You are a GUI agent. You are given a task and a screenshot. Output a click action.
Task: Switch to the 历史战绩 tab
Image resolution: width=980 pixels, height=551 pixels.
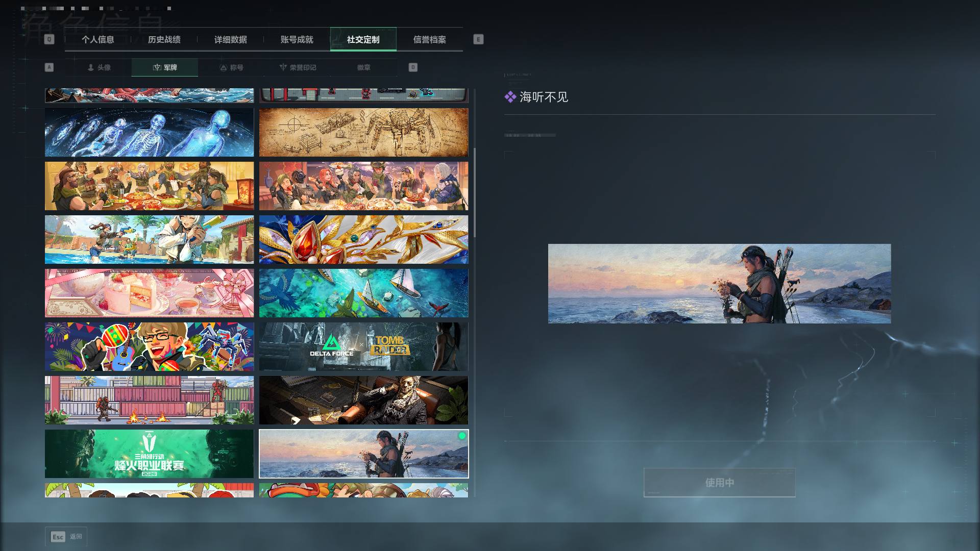pyautogui.click(x=164, y=39)
